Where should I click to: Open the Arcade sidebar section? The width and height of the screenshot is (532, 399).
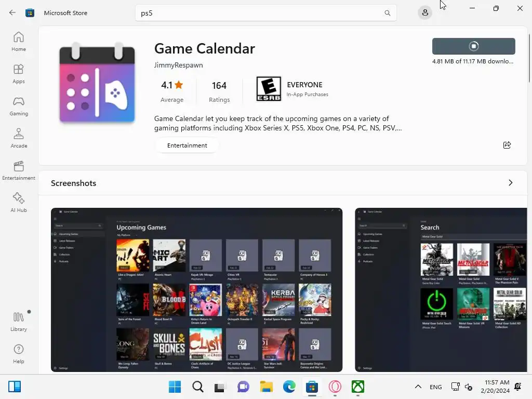click(x=19, y=138)
